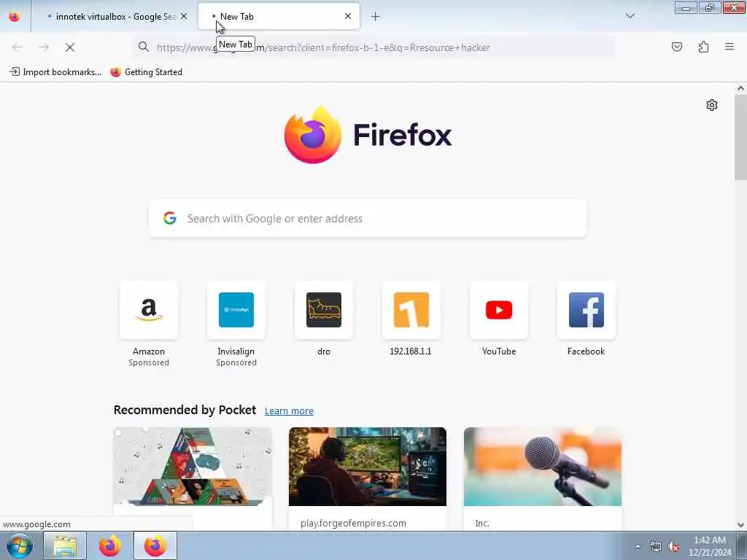Click the active Firefox taskbar button
Screen dimensions: 747x560
click(155, 545)
